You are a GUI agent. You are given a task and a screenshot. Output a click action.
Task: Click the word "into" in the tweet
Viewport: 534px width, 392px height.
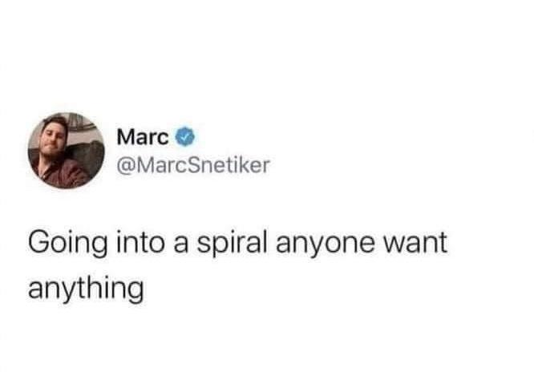coord(140,242)
